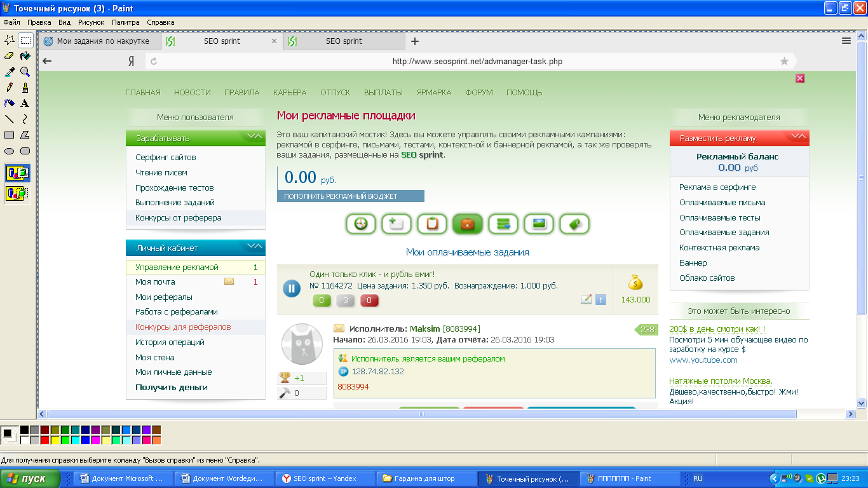Open the Файл menu
The width and height of the screenshot is (868, 488).
click(11, 22)
